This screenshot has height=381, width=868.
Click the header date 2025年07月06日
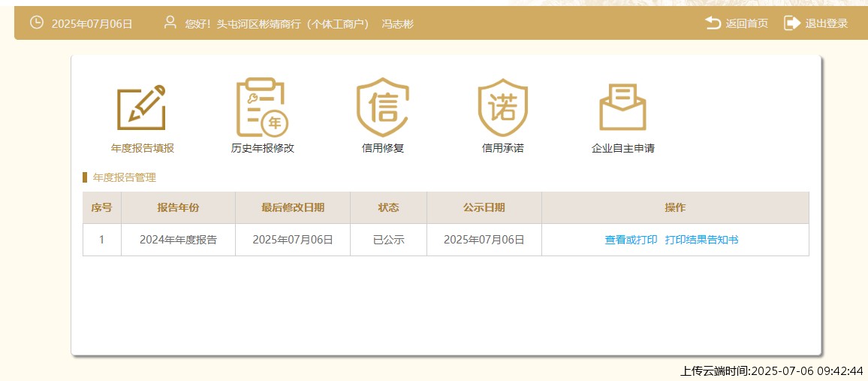click(x=92, y=24)
